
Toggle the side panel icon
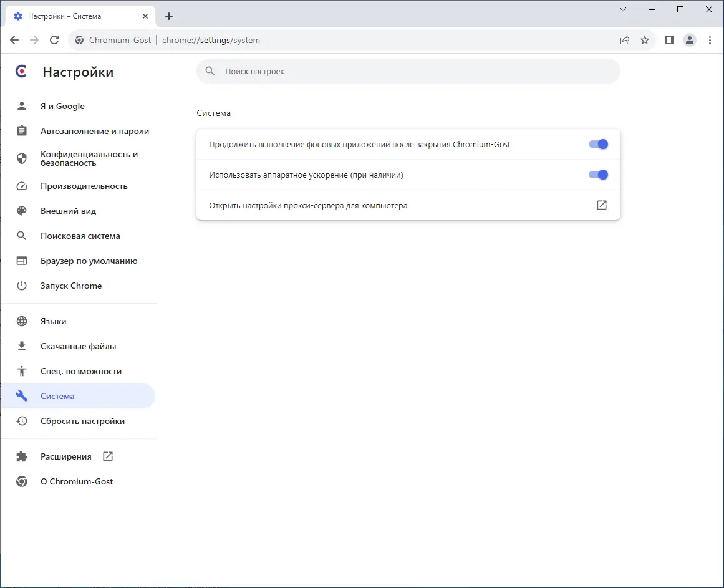(669, 40)
